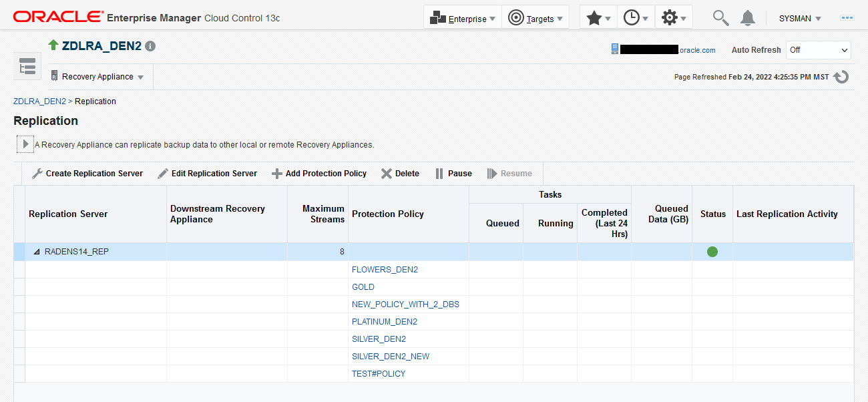
Task: Open the FLOWERS_DEN2 policy link
Action: pyautogui.click(x=385, y=270)
